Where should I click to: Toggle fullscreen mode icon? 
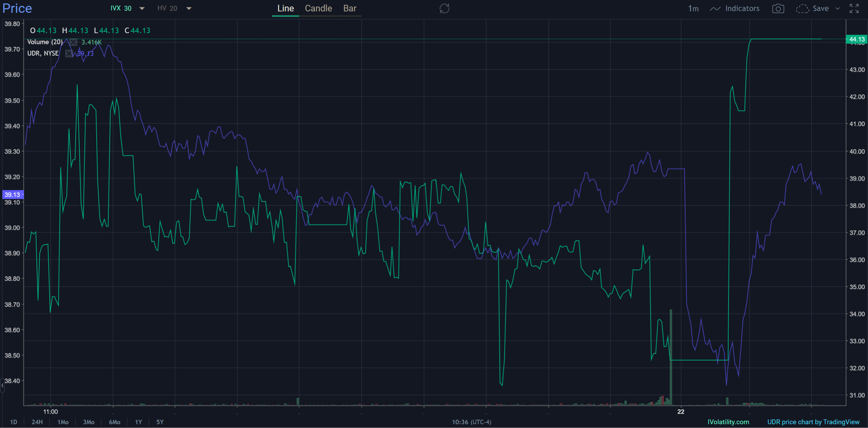pyautogui.click(x=854, y=9)
